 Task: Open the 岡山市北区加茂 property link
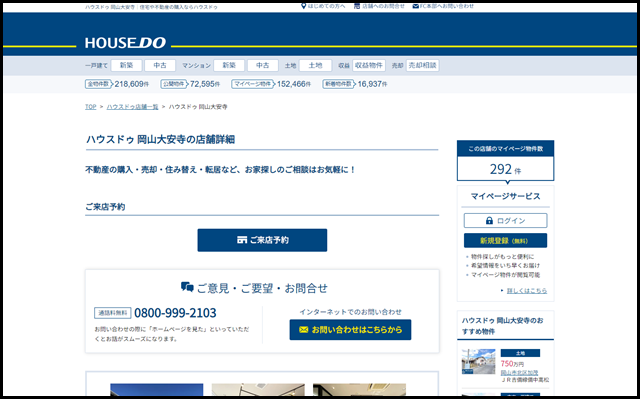point(519,373)
